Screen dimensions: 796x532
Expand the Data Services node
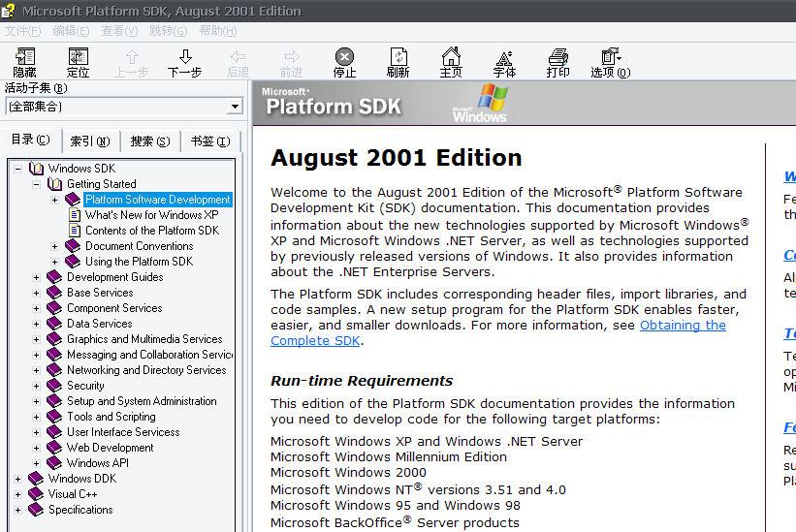point(36,324)
